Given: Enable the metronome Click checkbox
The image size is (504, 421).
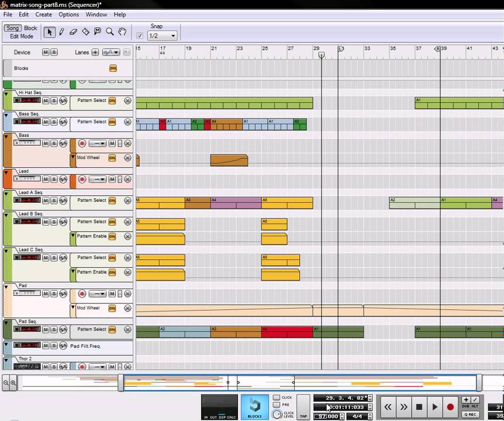Looking at the screenshot, I should [277, 398].
